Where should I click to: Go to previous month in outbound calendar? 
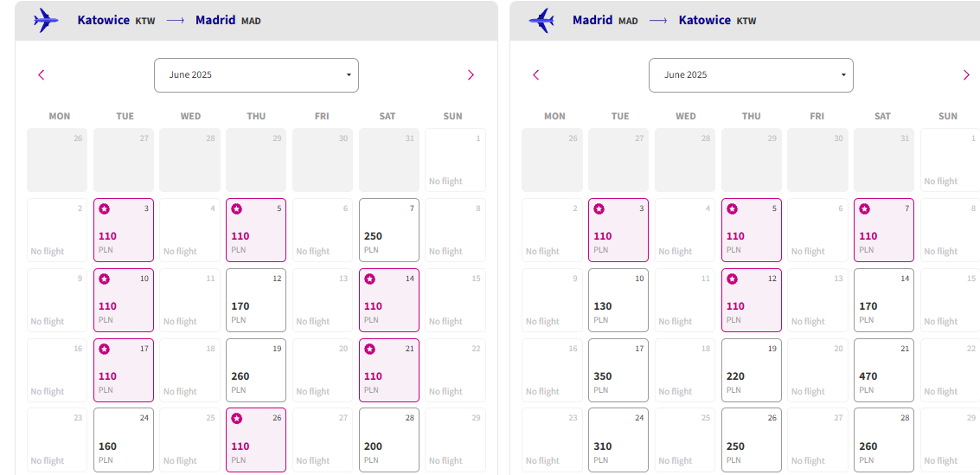click(x=42, y=75)
